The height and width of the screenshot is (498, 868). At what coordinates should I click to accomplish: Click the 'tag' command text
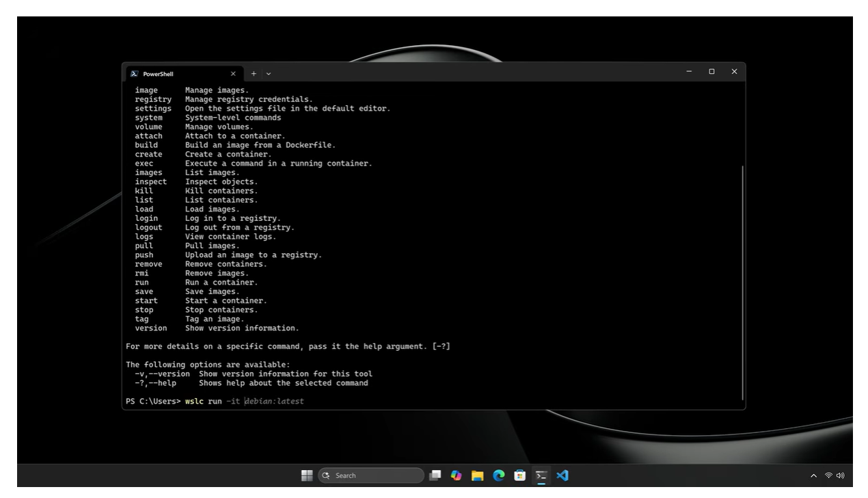point(141,319)
